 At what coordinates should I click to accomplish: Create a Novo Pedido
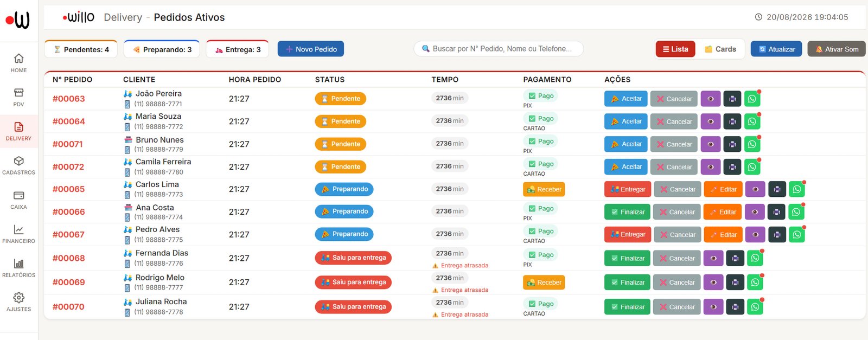(311, 49)
